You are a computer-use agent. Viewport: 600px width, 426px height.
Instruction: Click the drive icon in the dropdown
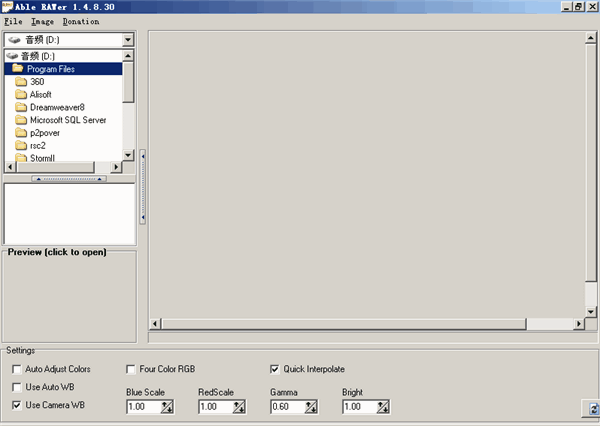pos(15,39)
